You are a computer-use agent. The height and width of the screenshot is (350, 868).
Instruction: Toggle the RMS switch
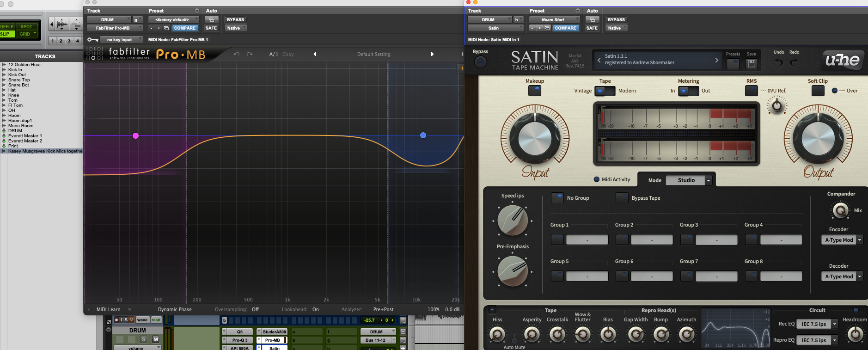click(x=752, y=90)
